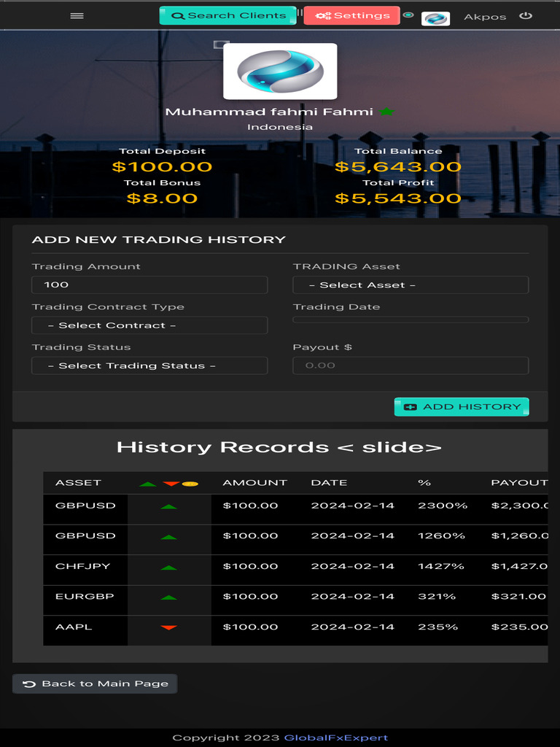Click the Search Clients button

pos(227,16)
